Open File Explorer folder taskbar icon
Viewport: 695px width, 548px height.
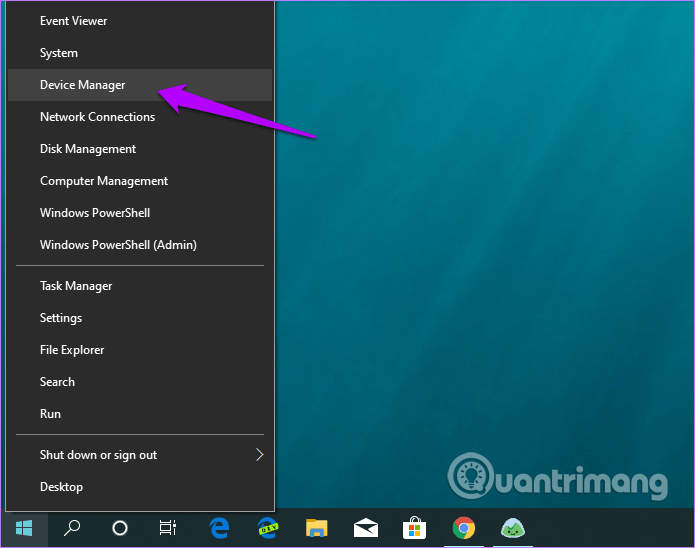click(x=316, y=528)
